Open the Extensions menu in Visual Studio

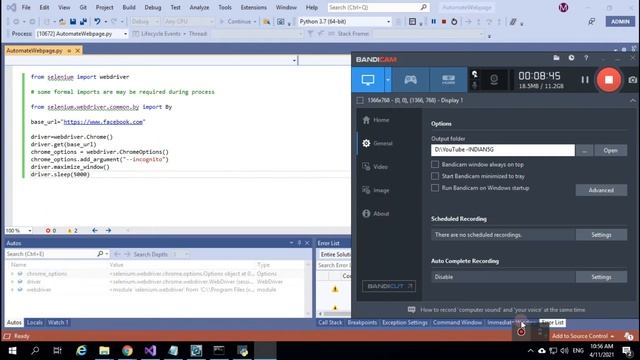pyautogui.click(x=253, y=7)
